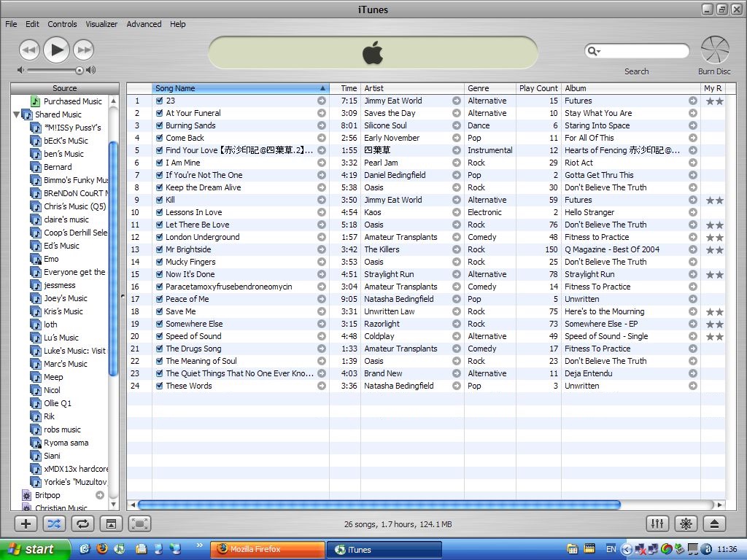The width and height of the screenshot is (747, 560).
Task: Switch to Mozilla Firefox taskbar button
Action: (x=267, y=549)
